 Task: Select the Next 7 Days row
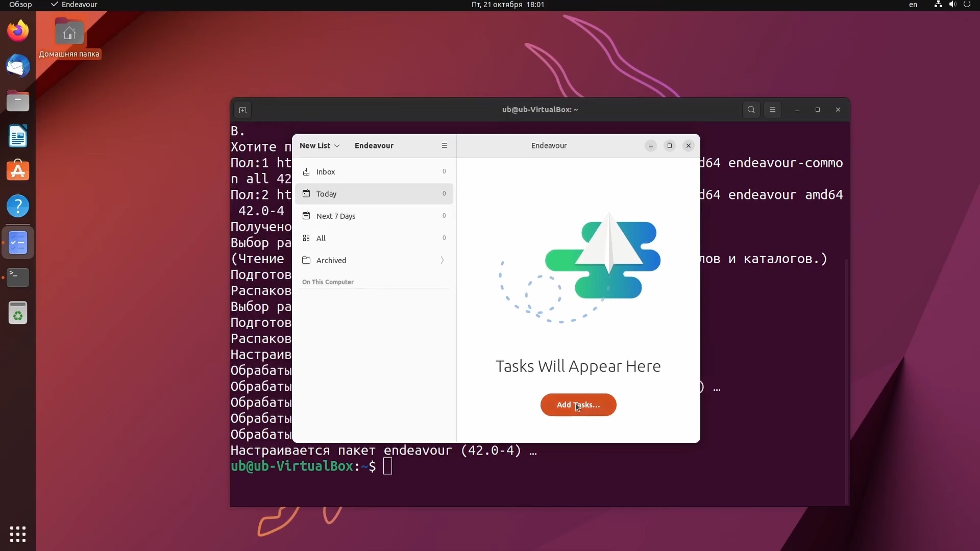pyautogui.click(x=374, y=216)
